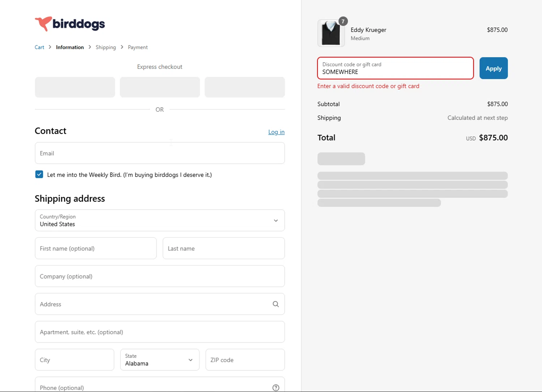This screenshot has width=542, height=392.
Task: Click the phone field help question icon
Action: click(276, 388)
